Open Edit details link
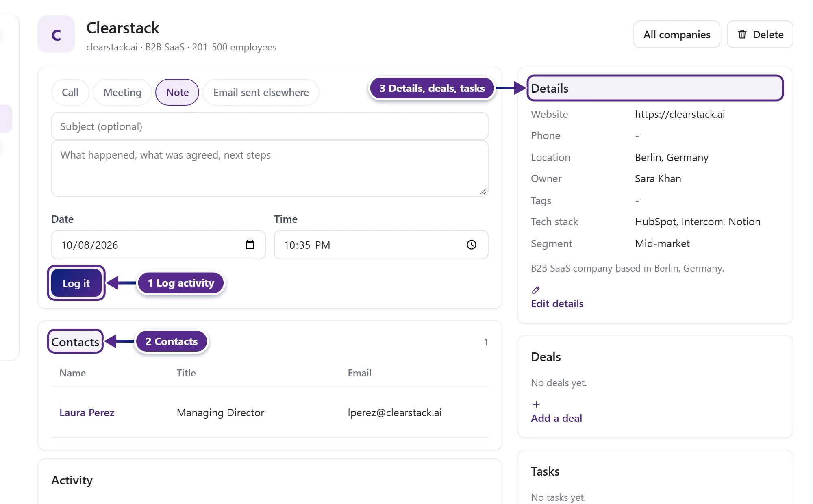The image size is (813, 504). click(x=557, y=304)
